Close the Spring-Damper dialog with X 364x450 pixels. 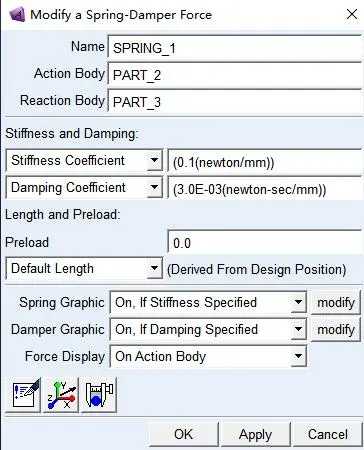coord(352,14)
